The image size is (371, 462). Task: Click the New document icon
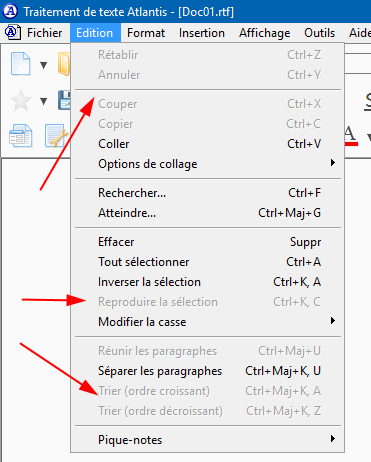[x=21, y=63]
